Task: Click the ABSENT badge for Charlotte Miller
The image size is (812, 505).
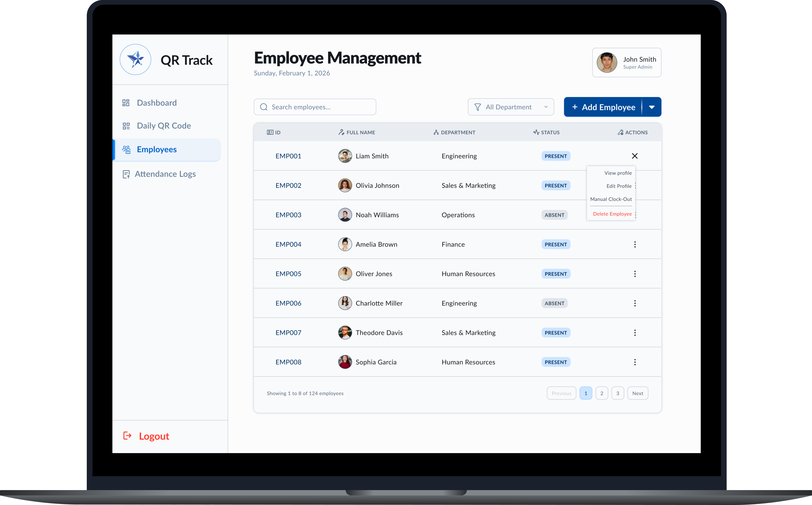Action: (x=554, y=303)
